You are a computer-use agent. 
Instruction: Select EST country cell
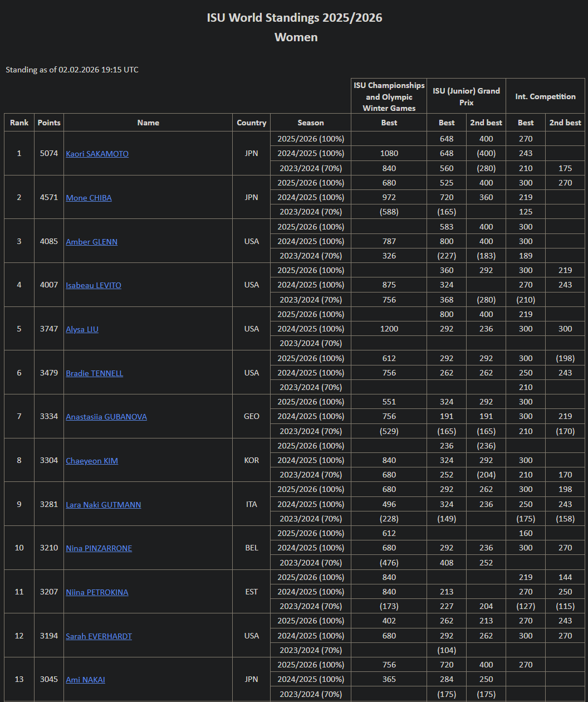pyautogui.click(x=252, y=592)
